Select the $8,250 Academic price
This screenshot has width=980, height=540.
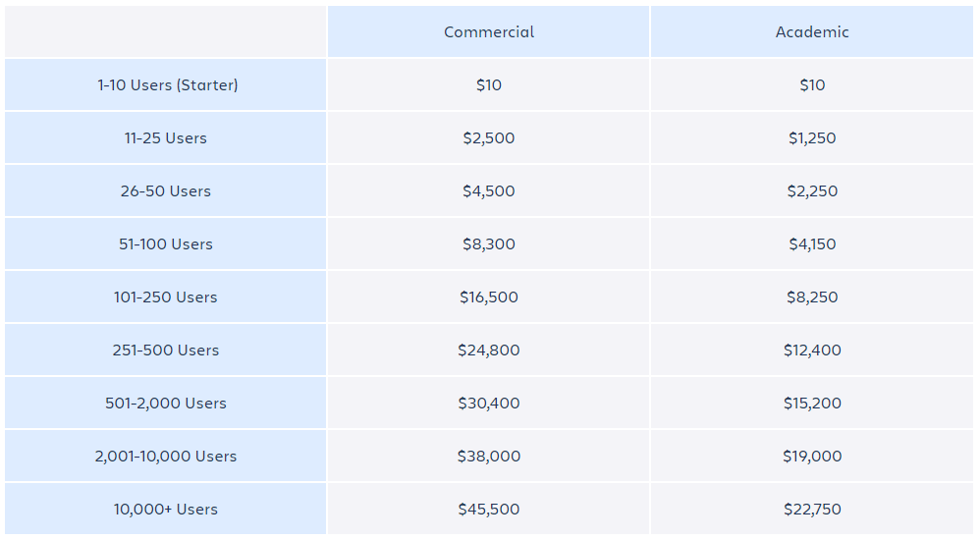812,297
